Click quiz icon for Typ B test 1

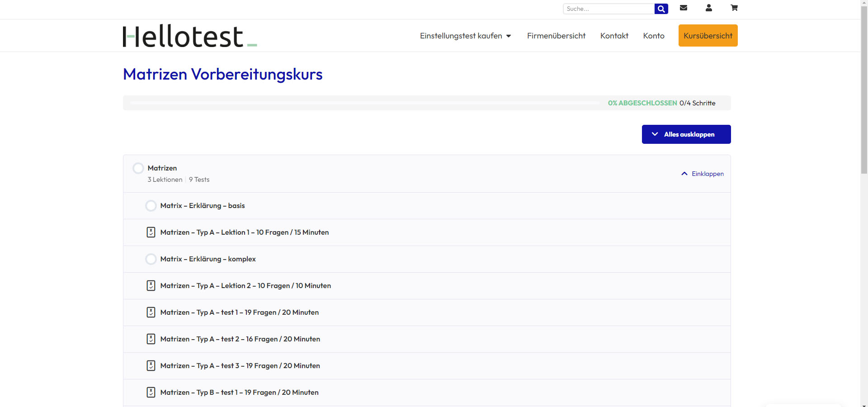pos(151,392)
